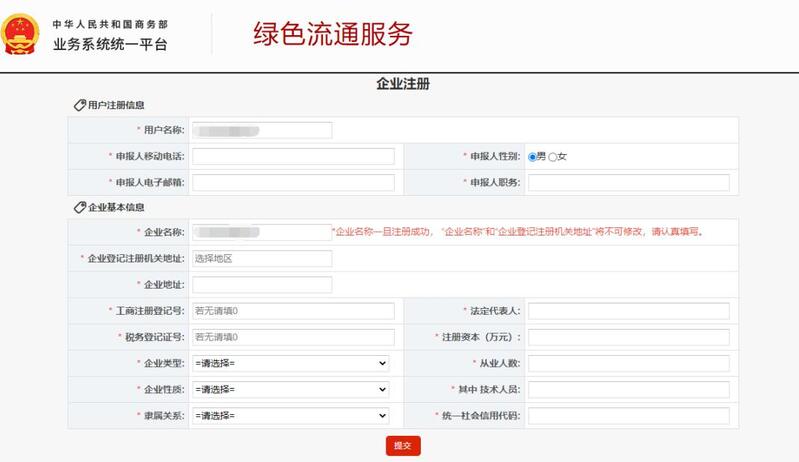Open the 选择地区 registration address field

coord(261,259)
